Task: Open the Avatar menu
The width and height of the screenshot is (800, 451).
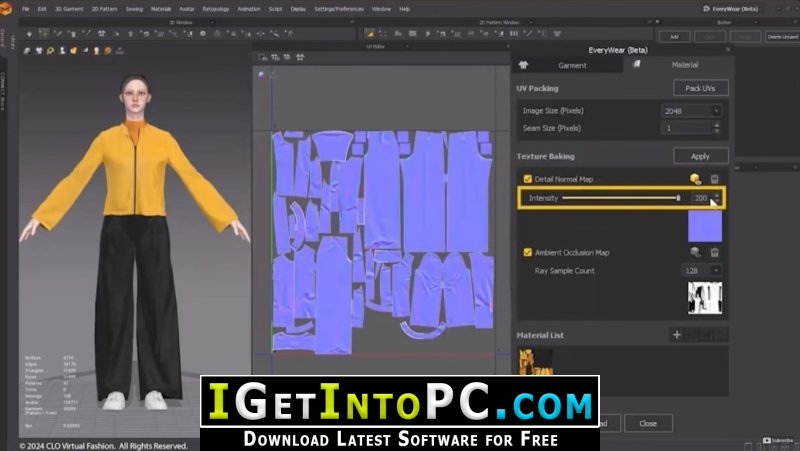Action: (187, 9)
